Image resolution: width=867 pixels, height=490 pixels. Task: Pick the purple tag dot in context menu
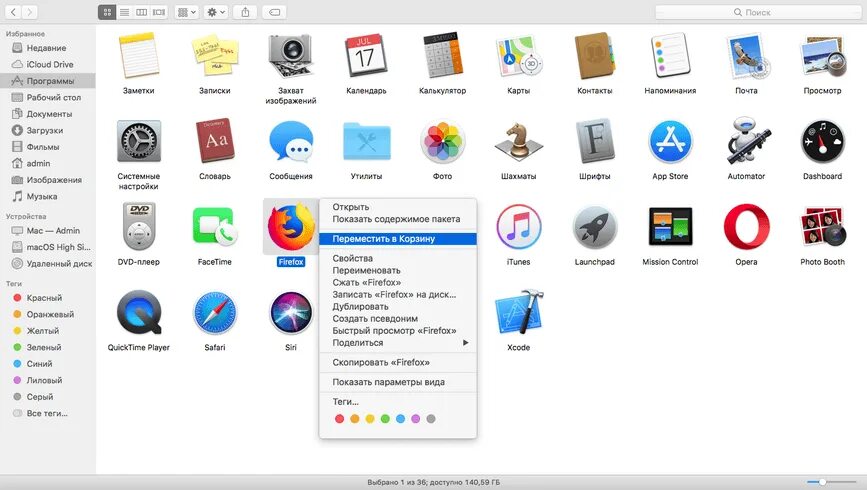click(416, 419)
